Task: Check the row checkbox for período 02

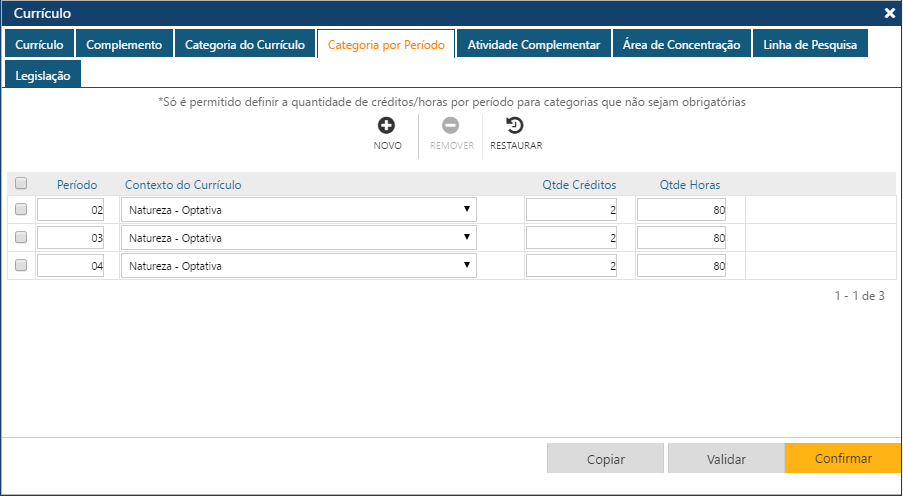Action: pyautogui.click(x=21, y=209)
